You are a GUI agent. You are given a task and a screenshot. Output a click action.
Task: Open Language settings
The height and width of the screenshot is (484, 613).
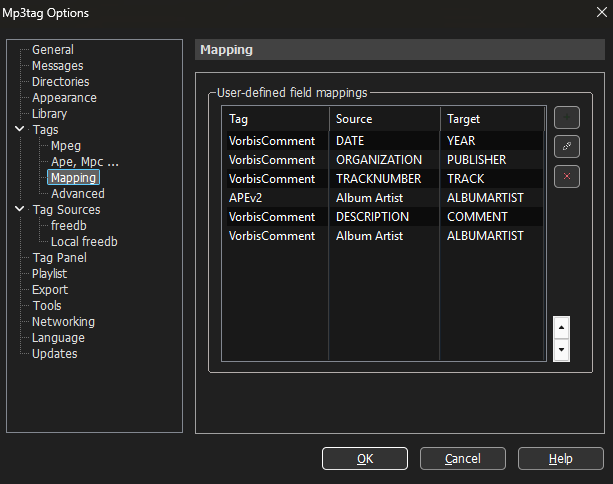click(x=58, y=338)
